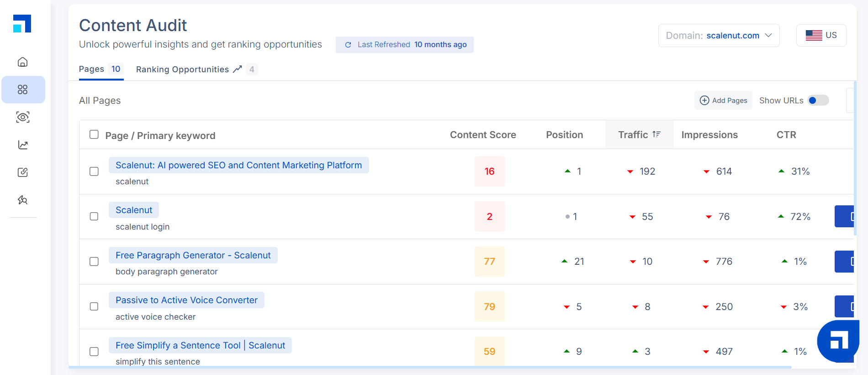Check the Free Simplify a Sentence Tool checkbox
This screenshot has height=375, width=868.
[94, 352]
